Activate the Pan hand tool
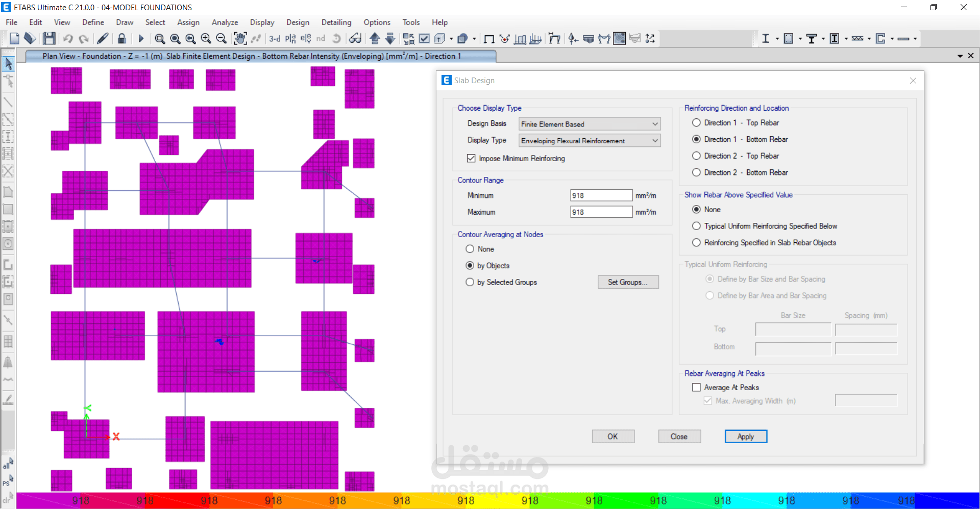 click(240, 38)
